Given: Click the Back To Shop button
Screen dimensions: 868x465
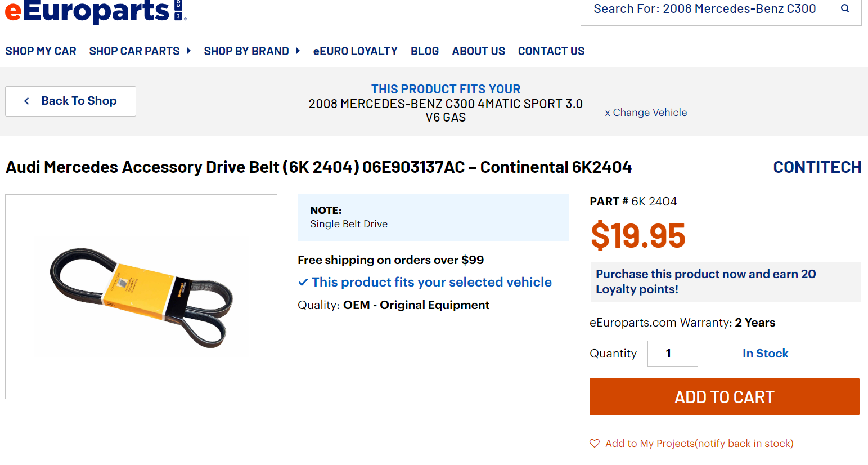Looking at the screenshot, I should pos(70,101).
